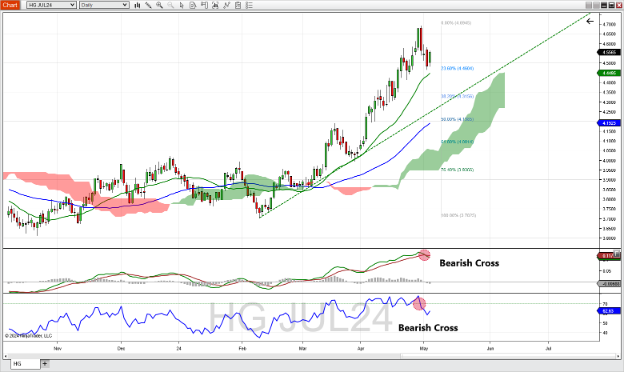Screen dimensions: 624x372
Task: Select the 50.00% Fibonacci level label
Action: (457, 119)
